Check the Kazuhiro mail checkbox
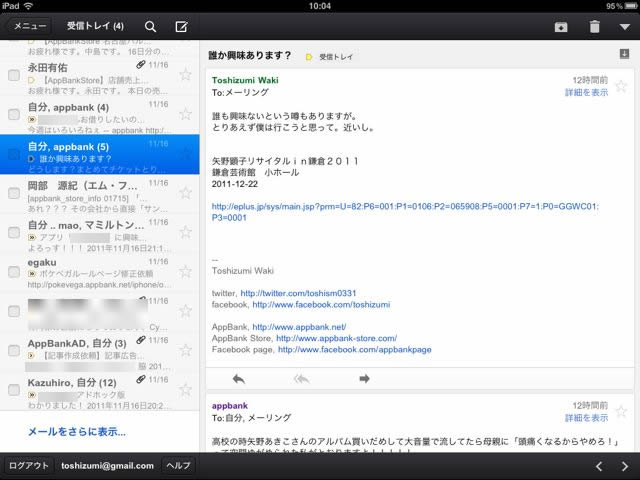Image resolution: width=640 pixels, height=480 pixels. coord(14,390)
